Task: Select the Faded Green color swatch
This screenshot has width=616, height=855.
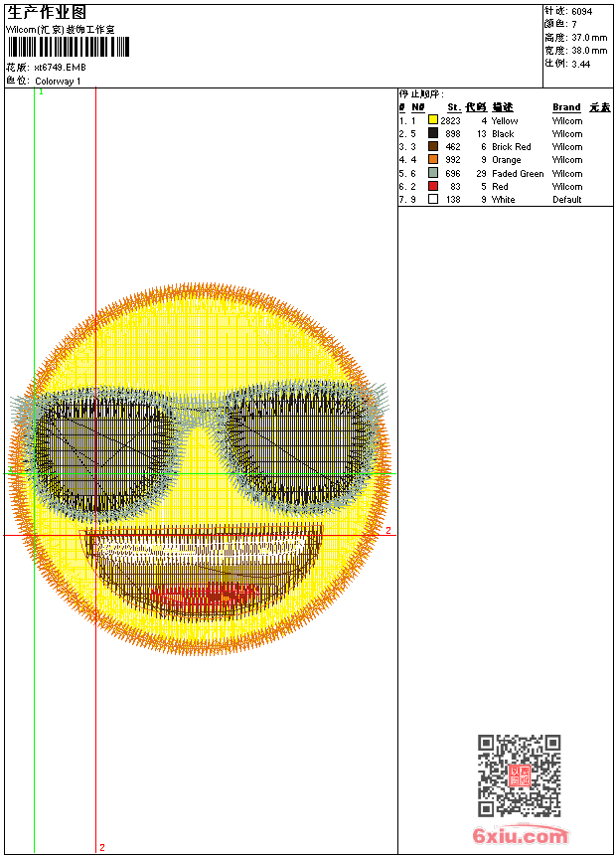Action: click(433, 173)
